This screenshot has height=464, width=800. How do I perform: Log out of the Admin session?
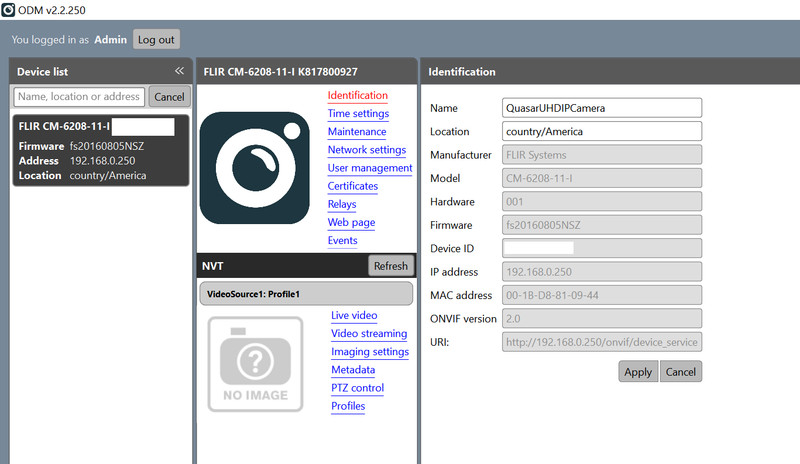[x=156, y=39]
